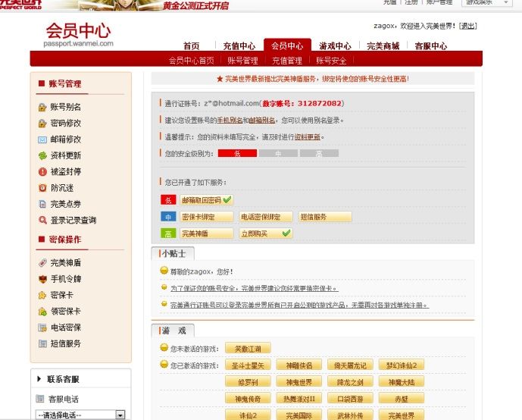Click the 邮箱别名 link
The height and width of the screenshot is (420, 522).
click(x=262, y=120)
